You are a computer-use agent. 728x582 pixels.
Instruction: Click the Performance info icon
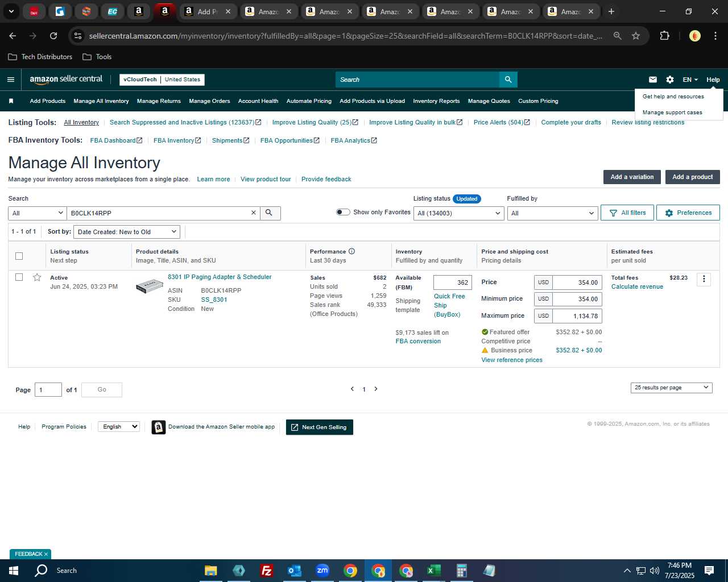point(351,251)
